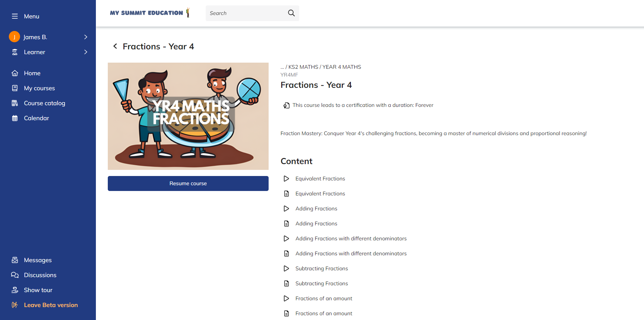The image size is (644, 320).
Task: Click the breadcrumb ellipsis
Action: coord(282,67)
